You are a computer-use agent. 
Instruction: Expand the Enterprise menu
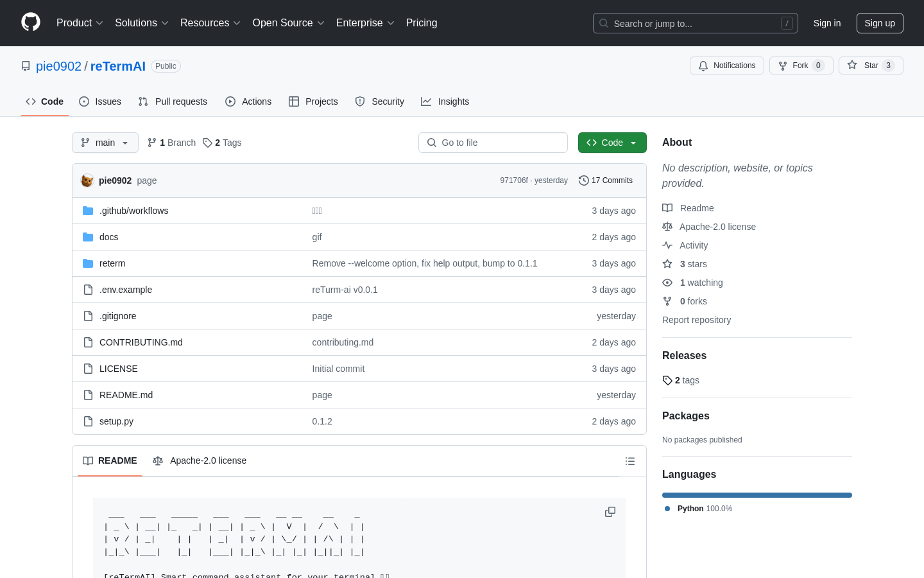[x=365, y=23]
